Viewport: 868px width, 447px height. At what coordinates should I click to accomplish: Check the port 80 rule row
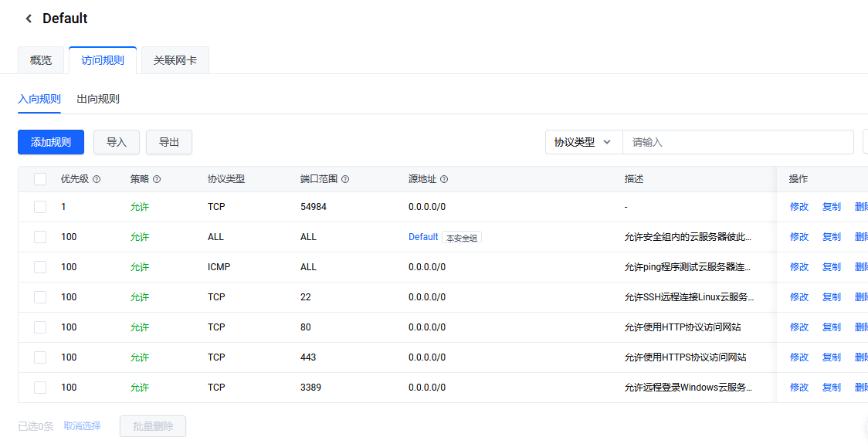coord(40,327)
